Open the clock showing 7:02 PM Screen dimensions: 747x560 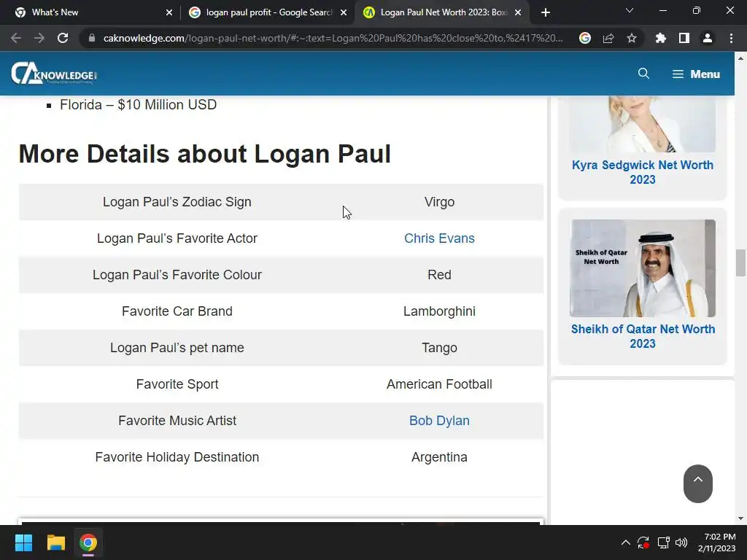(x=716, y=542)
